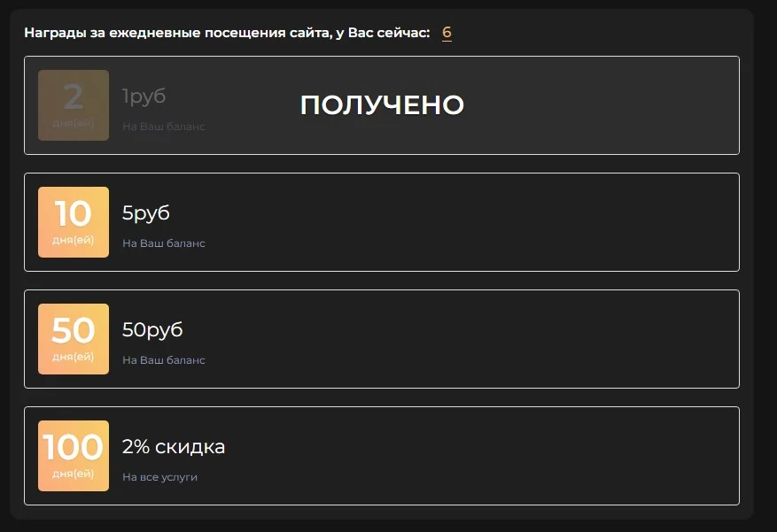The image size is (777, 532).
Task: Click дня(ей) label under number 50
Action: [74, 357]
